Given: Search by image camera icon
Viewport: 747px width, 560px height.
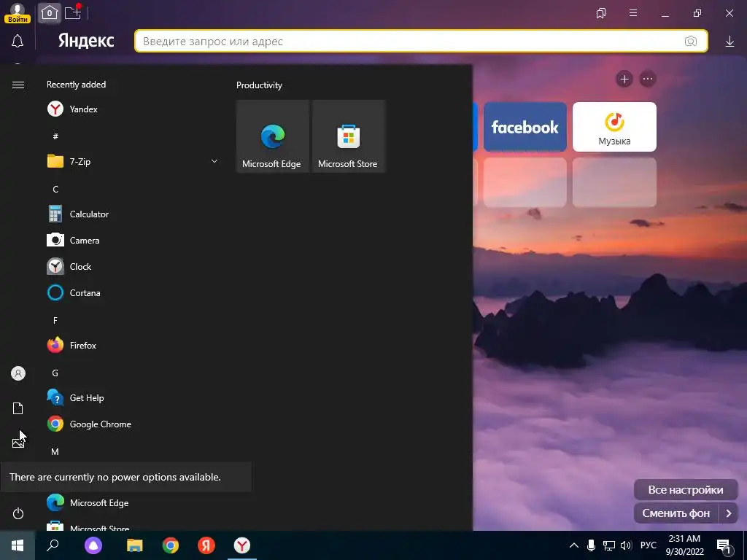Looking at the screenshot, I should pyautogui.click(x=691, y=42).
